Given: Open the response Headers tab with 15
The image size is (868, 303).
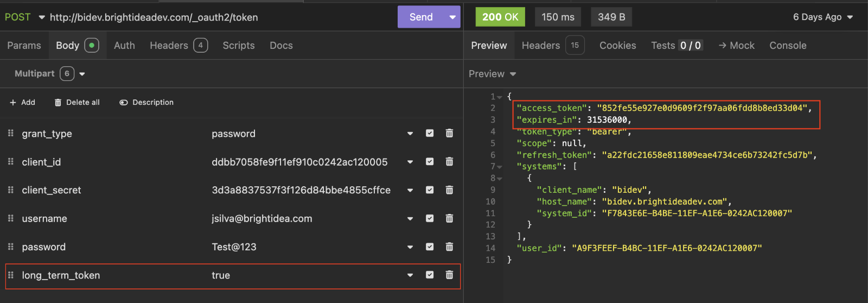Looking at the screenshot, I should tap(553, 46).
